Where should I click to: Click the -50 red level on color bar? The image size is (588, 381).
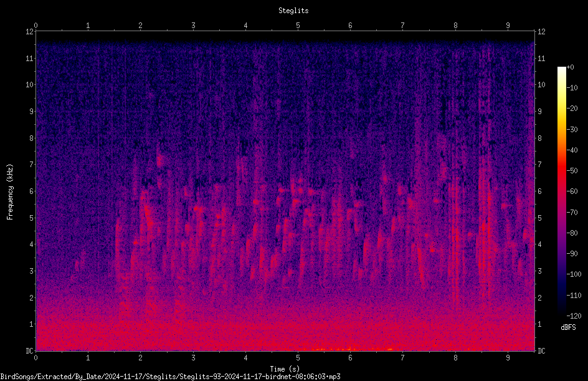coord(572,171)
